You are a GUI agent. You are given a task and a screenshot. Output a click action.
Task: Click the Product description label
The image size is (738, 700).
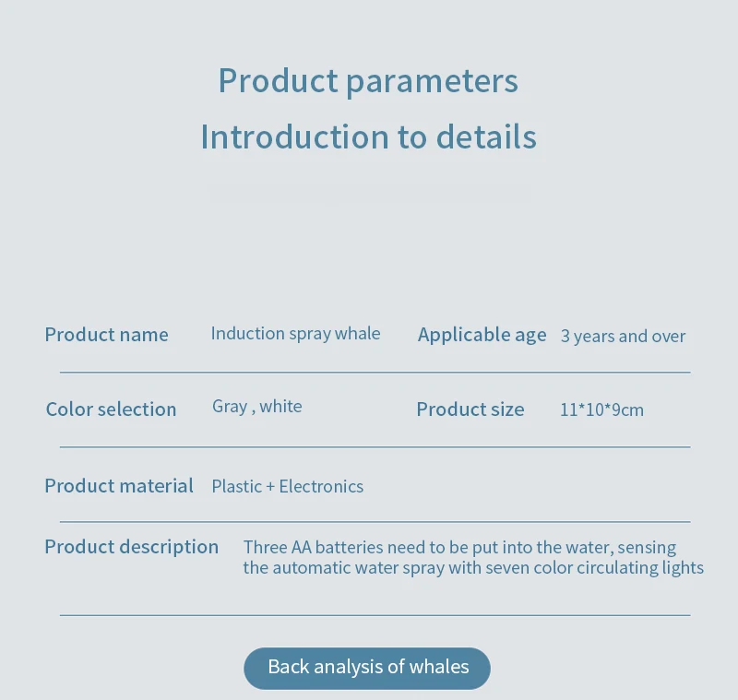click(x=132, y=547)
